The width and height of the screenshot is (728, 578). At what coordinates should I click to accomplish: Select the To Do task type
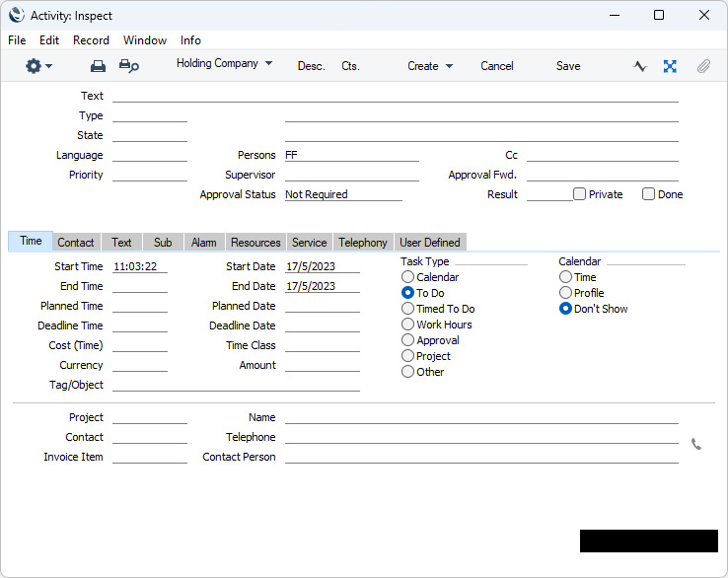[407, 293]
